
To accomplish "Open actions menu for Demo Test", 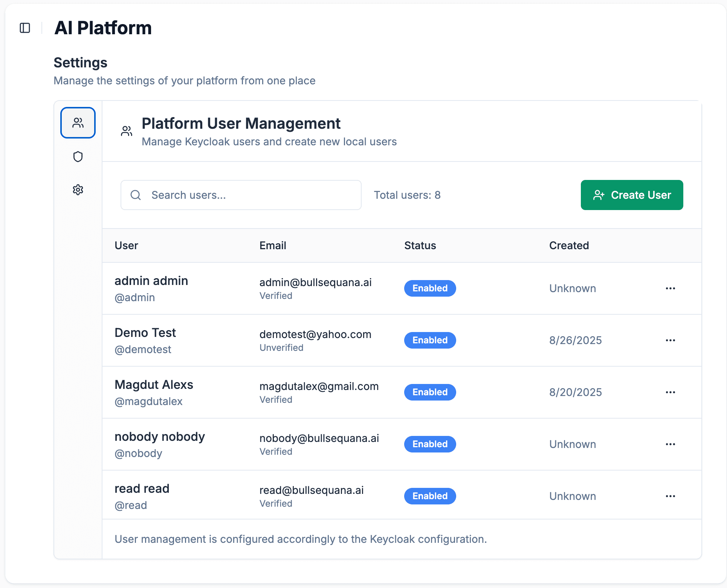I will [x=670, y=340].
